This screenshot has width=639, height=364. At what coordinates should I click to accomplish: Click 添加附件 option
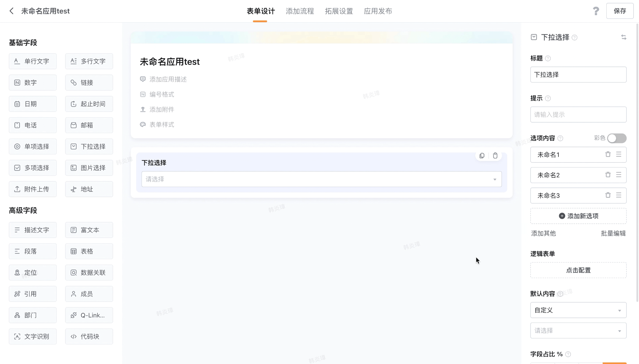(x=157, y=110)
